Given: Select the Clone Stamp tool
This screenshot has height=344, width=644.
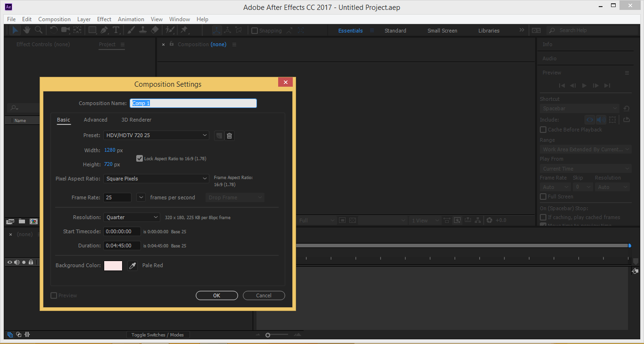Looking at the screenshot, I should point(143,30).
